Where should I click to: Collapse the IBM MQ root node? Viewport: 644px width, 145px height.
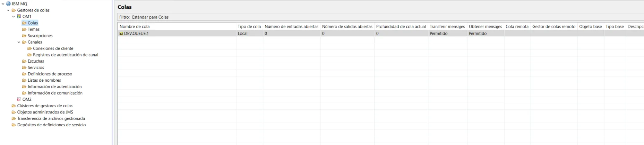[x=3, y=4]
